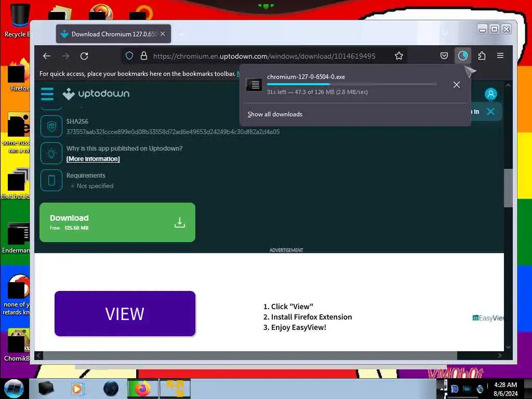The width and height of the screenshot is (532, 399).
Task: Click the yellow pattern taskbar button
Action: 175,389
